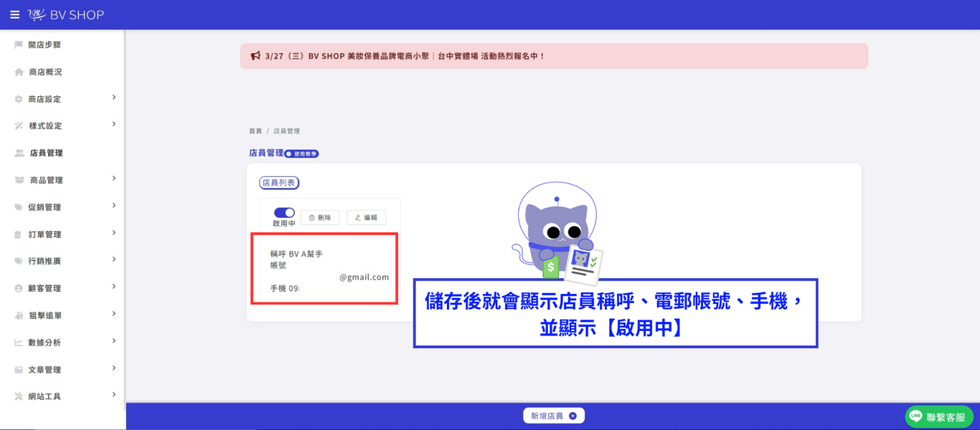This screenshot has height=430, width=980.
Task: Expand the 訂單管理 submenu chevron
Action: tap(114, 233)
